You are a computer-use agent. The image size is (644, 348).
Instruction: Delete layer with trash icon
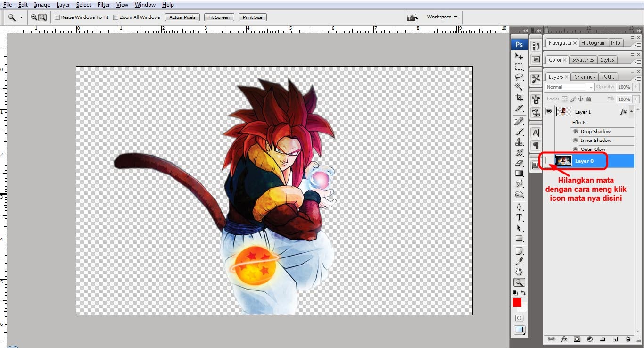point(628,339)
